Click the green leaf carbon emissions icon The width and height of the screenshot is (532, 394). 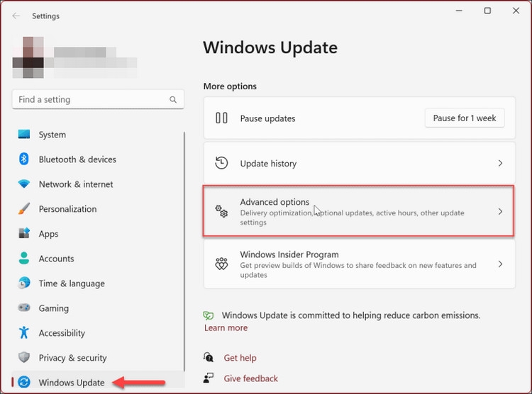pyautogui.click(x=209, y=315)
